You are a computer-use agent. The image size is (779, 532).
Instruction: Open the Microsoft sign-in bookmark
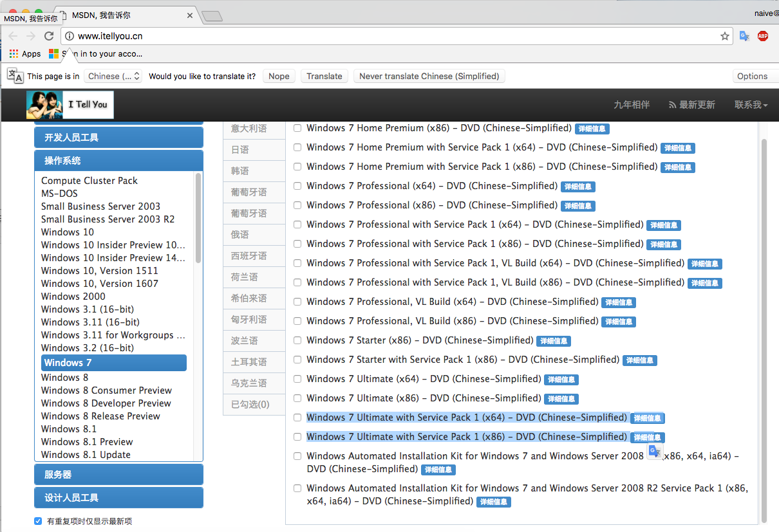pyautogui.click(x=96, y=54)
